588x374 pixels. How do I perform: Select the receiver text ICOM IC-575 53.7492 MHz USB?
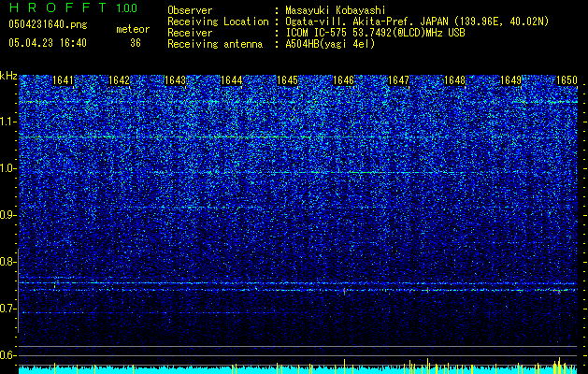click(375, 33)
